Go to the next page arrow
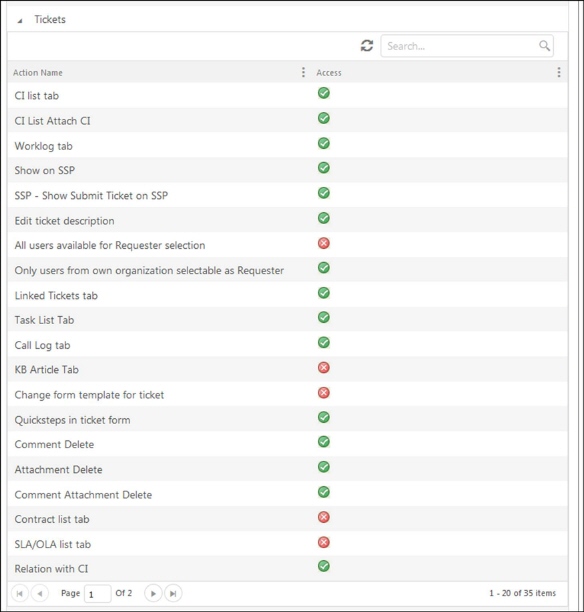The height and width of the screenshot is (612, 584). (153, 594)
